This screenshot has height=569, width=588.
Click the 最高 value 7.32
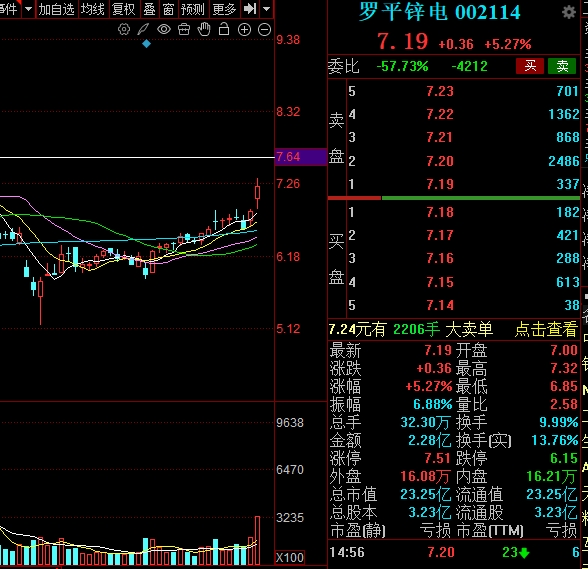[x=564, y=368]
